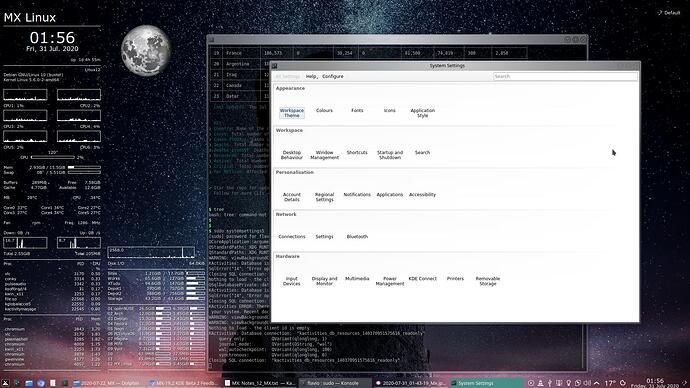Open the Input Devices module
Screen dimensions: 690x388
[x=291, y=281]
